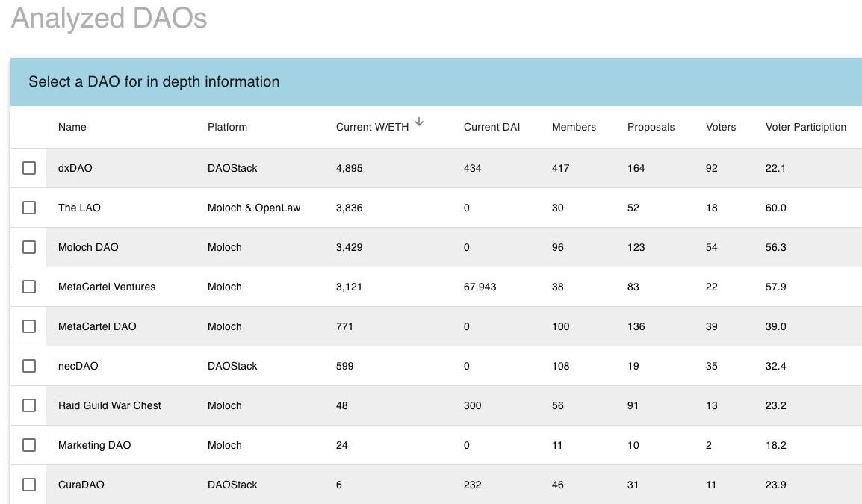Sort by the Current DAI column header
Viewport: 862px width, 504px height.
click(492, 127)
